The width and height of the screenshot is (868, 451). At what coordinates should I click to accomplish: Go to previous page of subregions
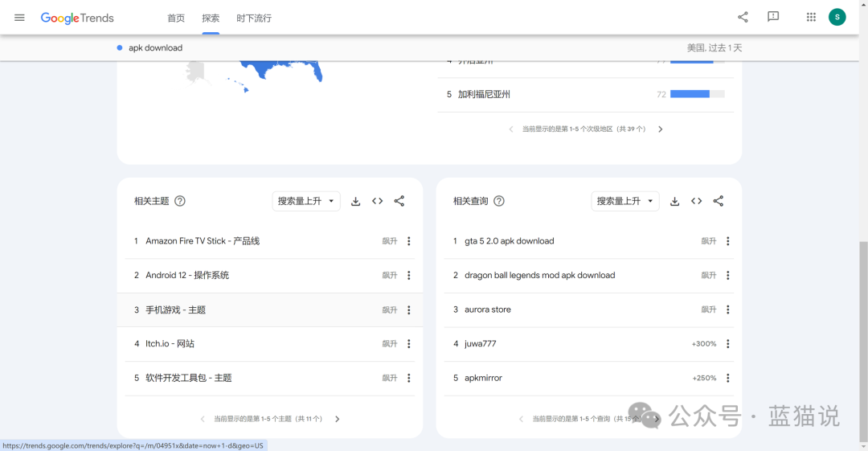coord(511,129)
